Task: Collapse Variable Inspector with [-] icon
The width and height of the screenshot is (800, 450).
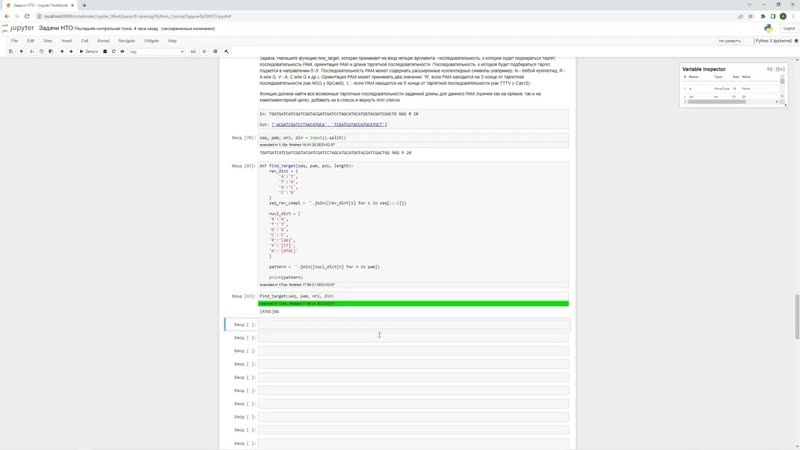Action: pyautogui.click(x=774, y=69)
